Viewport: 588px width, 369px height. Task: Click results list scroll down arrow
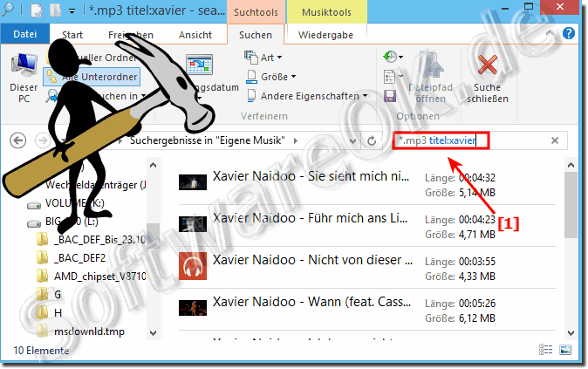[571, 332]
